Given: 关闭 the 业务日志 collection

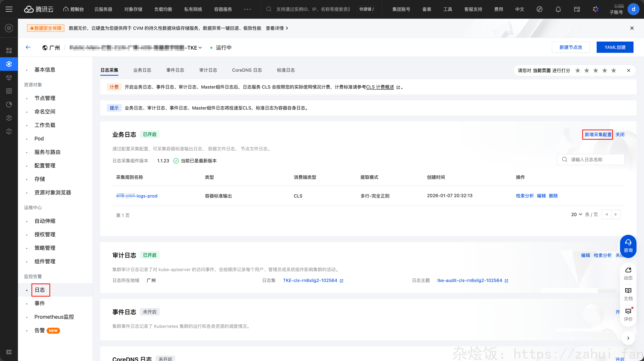Looking at the screenshot, I should pyautogui.click(x=620, y=134).
